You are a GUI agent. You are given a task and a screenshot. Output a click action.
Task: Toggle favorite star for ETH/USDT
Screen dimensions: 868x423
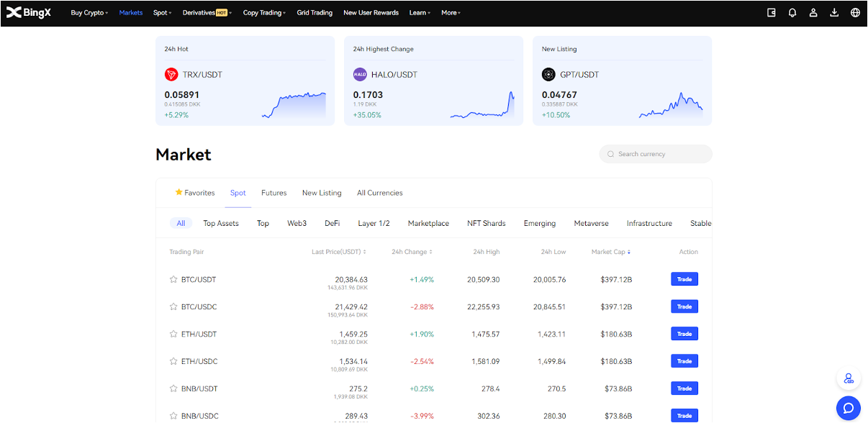click(x=173, y=334)
